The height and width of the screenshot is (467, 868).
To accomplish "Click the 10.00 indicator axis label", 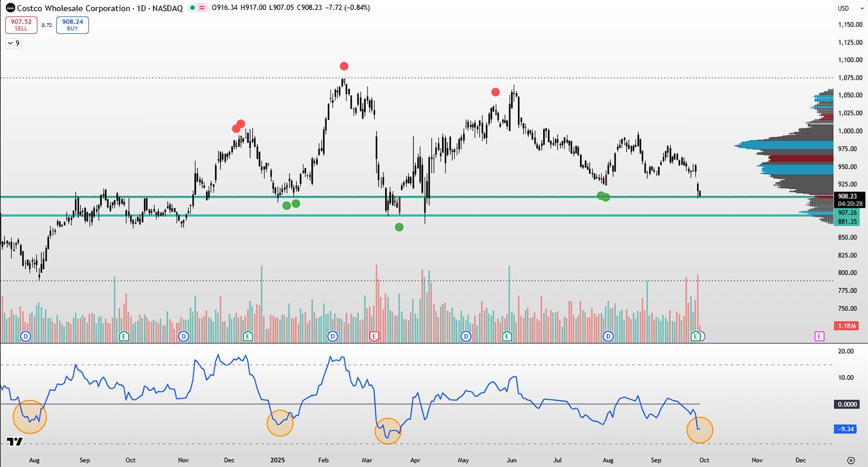I will pos(846,377).
